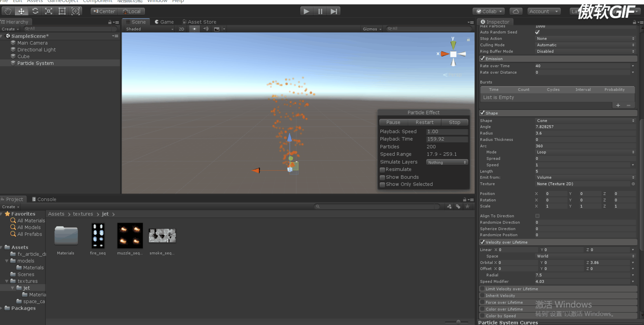Click the scene orientation gizmo center
The height and width of the screenshot is (325, 644).
click(453, 54)
